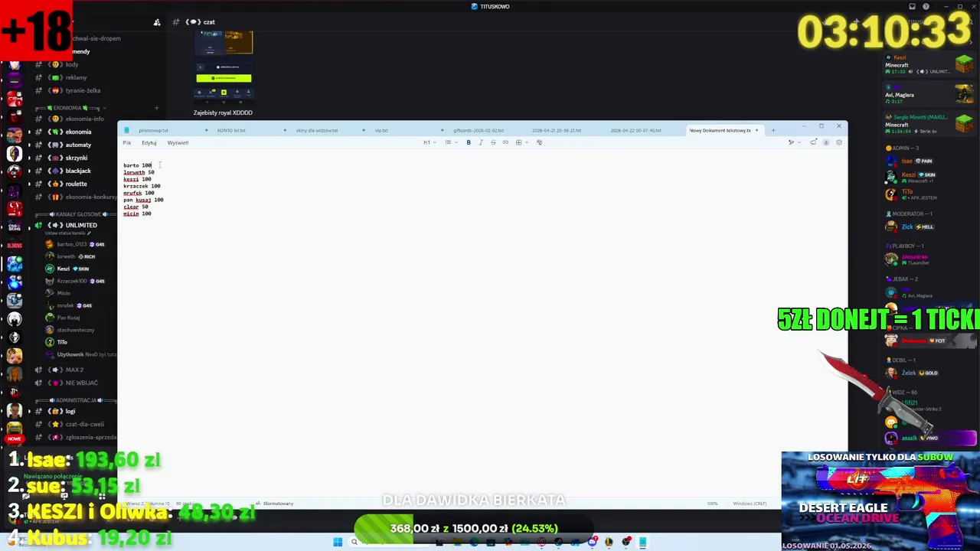Insert a link using Notepad toolbar icon
This screenshot has height=551, width=980.
tap(505, 142)
